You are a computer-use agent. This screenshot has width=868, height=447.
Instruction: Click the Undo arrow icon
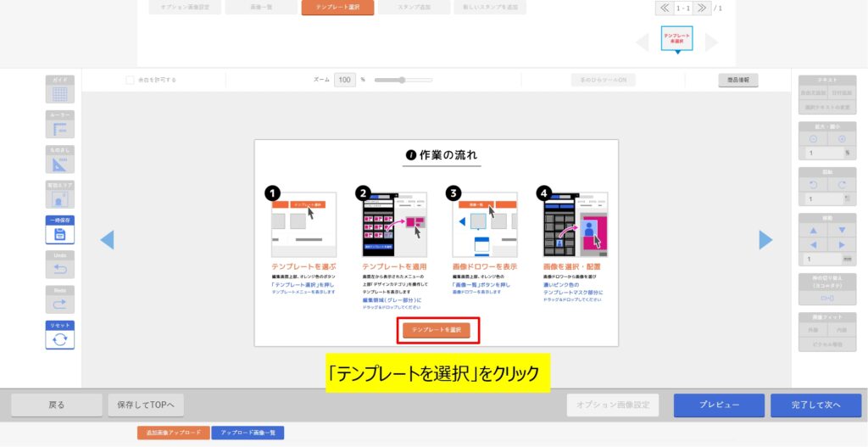pos(59,269)
